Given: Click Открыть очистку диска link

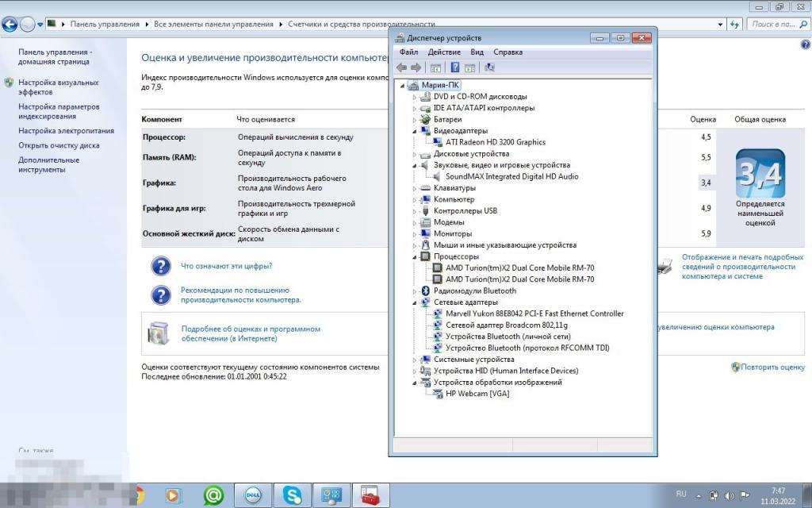Looking at the screenshot, I should [x=59, y=146].
